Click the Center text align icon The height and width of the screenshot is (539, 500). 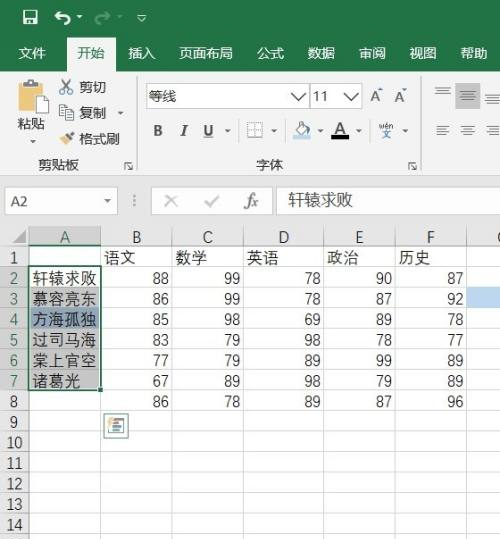[x=468, y=131]
